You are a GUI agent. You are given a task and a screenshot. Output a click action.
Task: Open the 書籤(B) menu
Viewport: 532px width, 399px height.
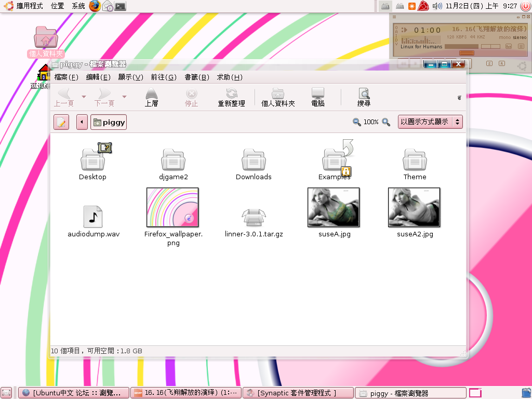tap(197, 77)
